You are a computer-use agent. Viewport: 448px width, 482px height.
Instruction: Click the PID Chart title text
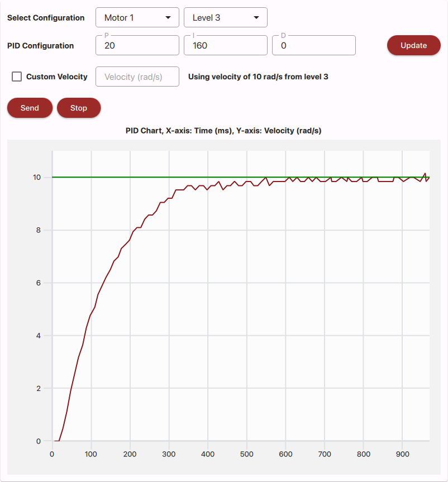pos(224,130)
